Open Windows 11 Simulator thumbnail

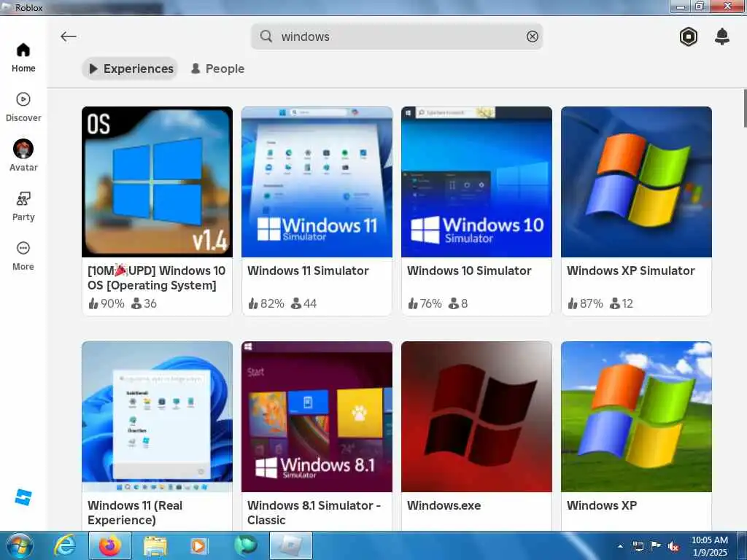point(317,182)
